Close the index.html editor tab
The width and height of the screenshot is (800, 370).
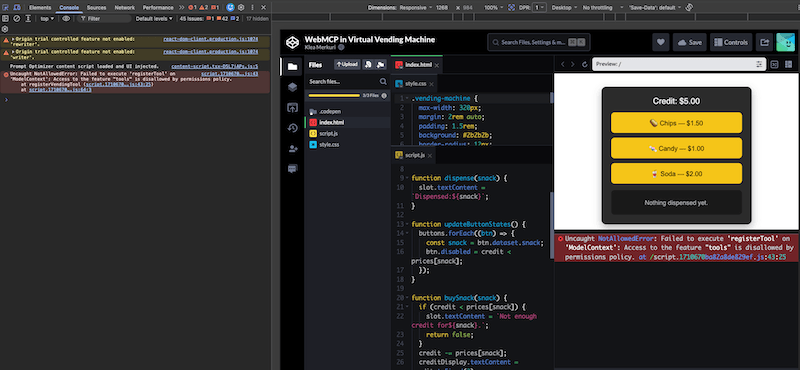(437, 65)
